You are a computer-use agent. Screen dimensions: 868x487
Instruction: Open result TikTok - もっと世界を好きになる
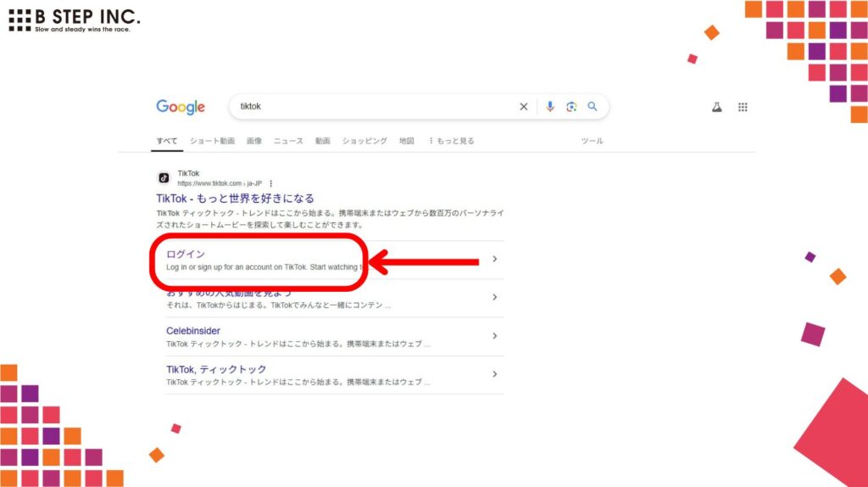(x=236, y=199)
